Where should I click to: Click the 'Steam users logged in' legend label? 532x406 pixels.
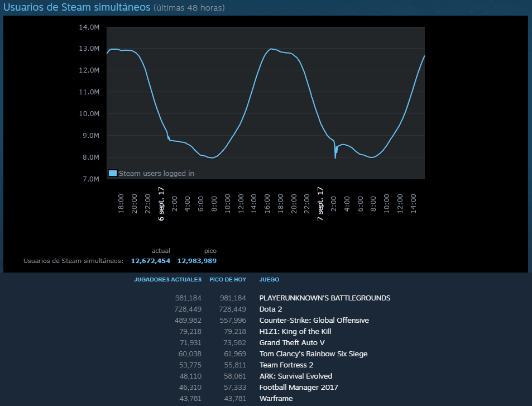click(156, 174)
